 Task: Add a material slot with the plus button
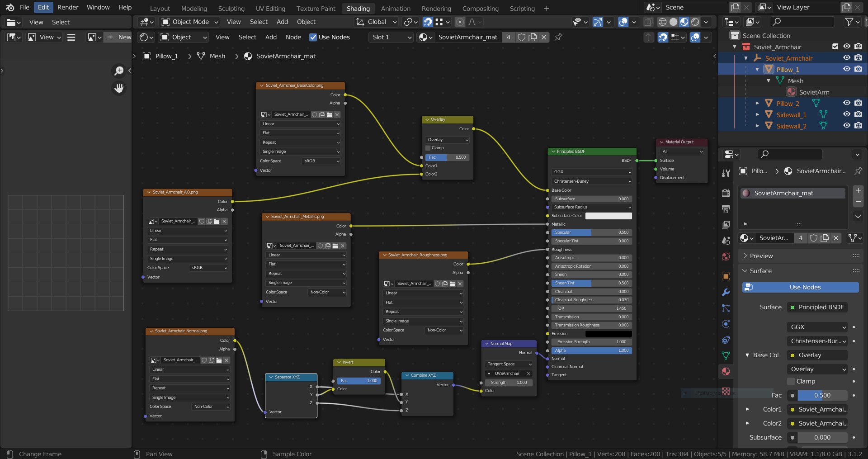tap(858, 190)
